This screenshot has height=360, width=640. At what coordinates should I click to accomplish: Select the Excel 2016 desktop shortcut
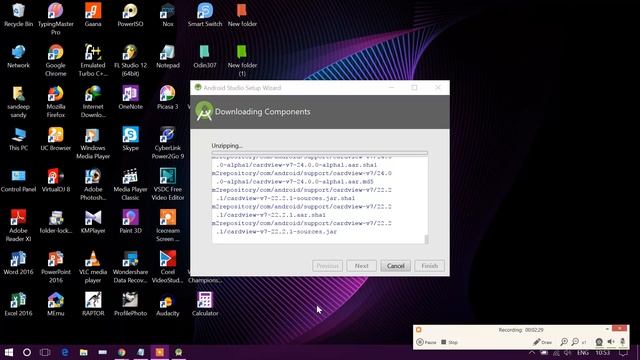(18, 304)
